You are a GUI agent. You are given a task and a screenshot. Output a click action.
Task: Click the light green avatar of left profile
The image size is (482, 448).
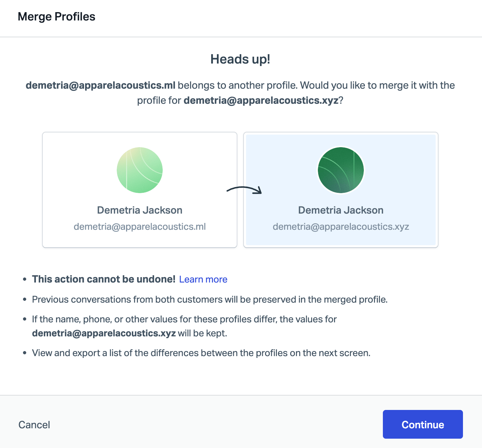tap(140, 170)
